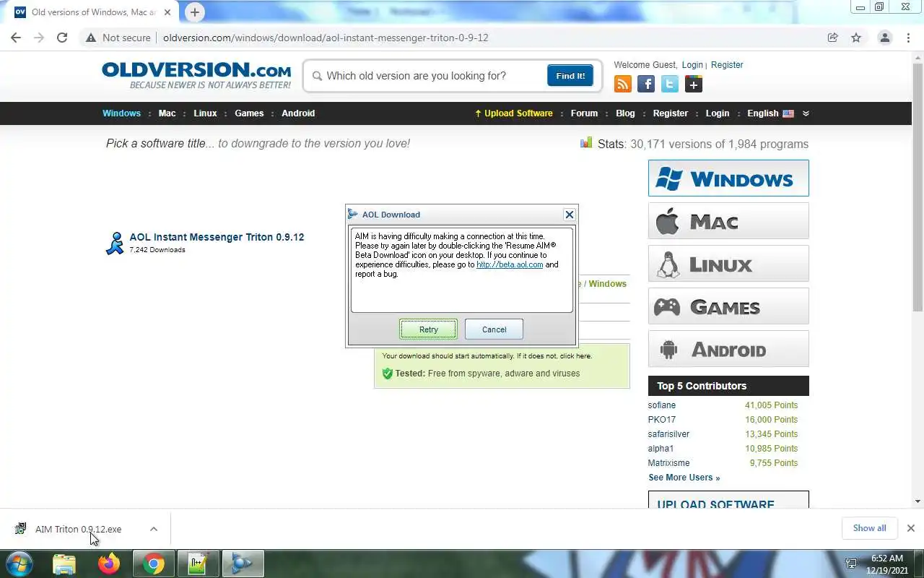This screenshot has height=578, width=924.
Task: Reload the page in Chrome
Action: pyautogui.click(x=62, y=38)
